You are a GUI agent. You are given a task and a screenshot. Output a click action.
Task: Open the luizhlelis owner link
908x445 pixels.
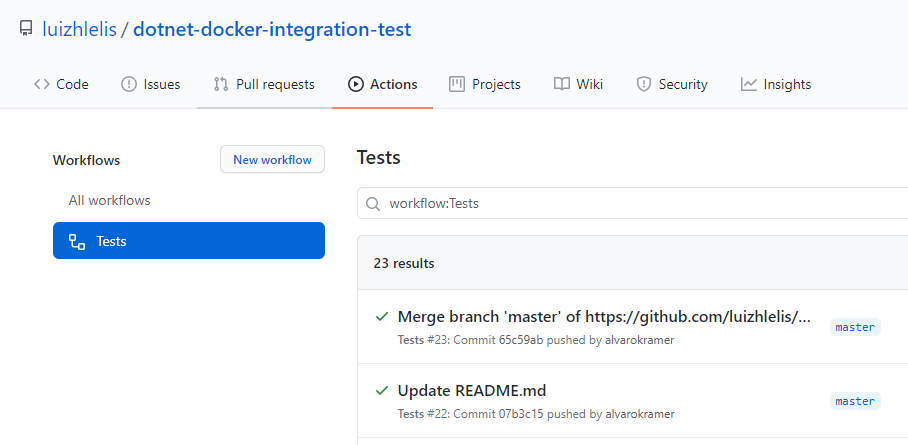[79, 29]
